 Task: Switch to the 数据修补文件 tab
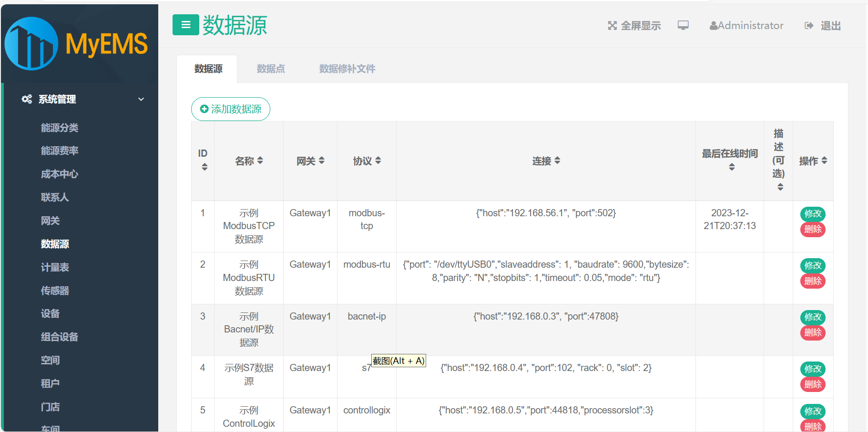pyautogui.click(x=347, y=69)
